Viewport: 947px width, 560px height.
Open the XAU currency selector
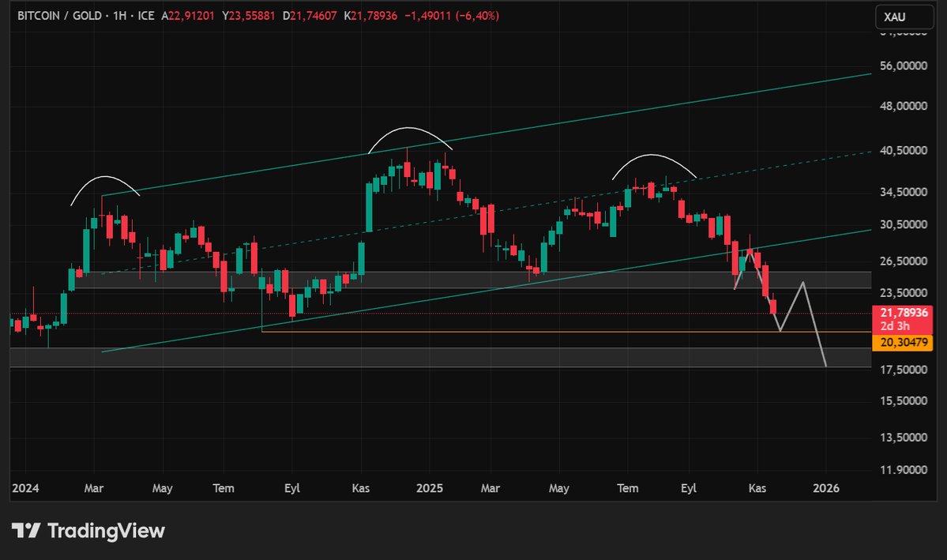[x=904, y=17]
